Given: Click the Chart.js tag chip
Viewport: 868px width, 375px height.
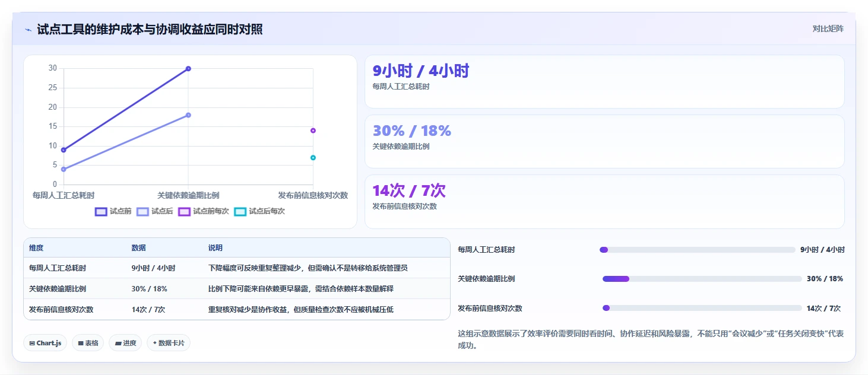Looking at the screenshot, I should (45, 343).
